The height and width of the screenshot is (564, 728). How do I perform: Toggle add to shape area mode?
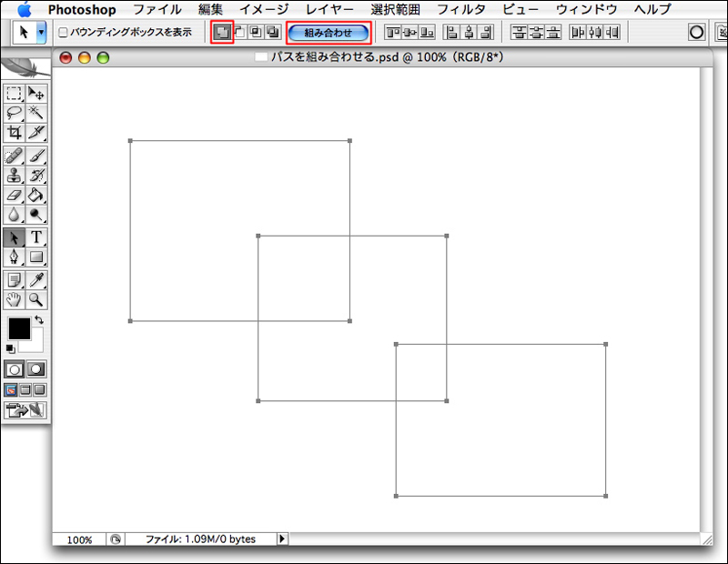click(x=222, y=32)
